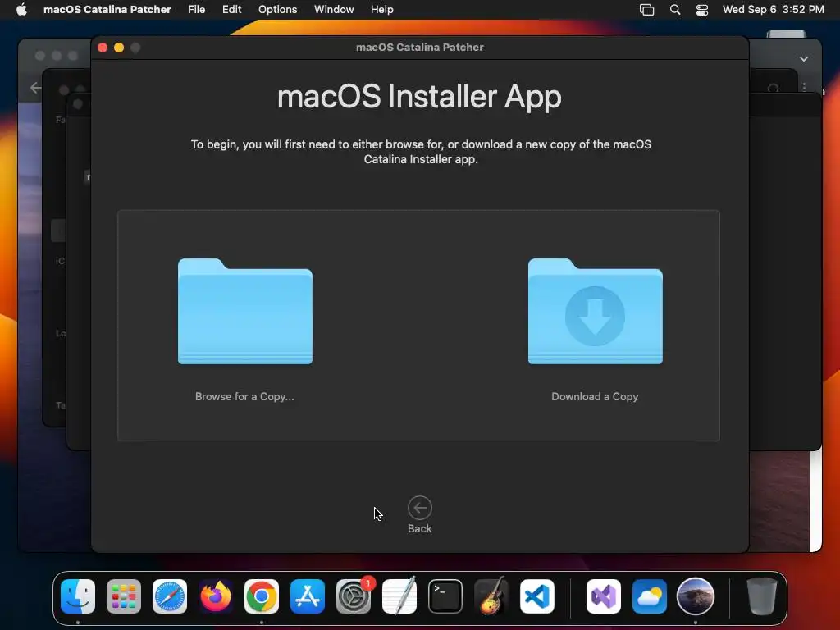Launch Safari from the Dock
Screen dimensions: 840x630
170,596
